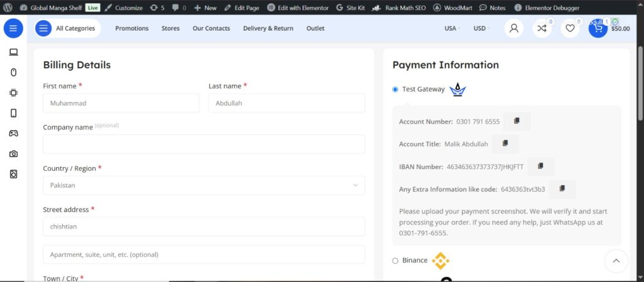Expand the Country / Region dropdown

204,185
